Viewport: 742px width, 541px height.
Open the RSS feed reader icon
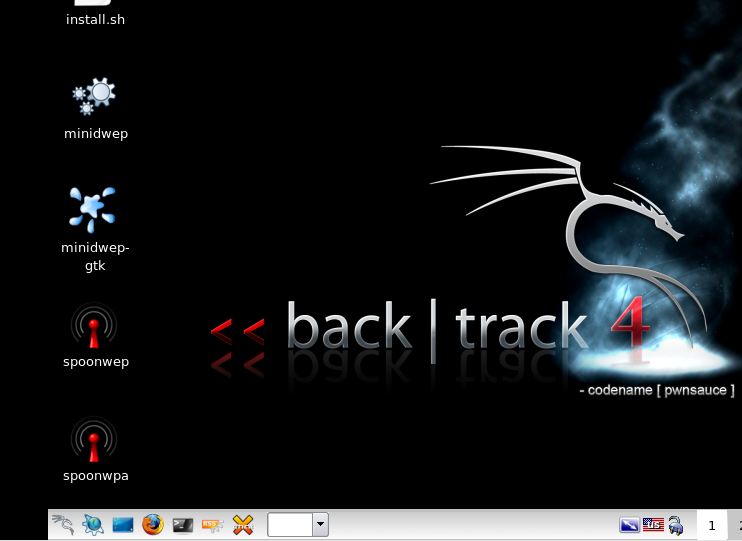pyautogui.click(x=212, y=525)
